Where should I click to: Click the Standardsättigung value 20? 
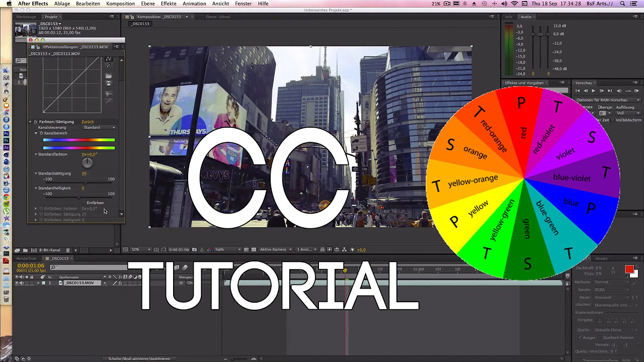click(84, 173)
